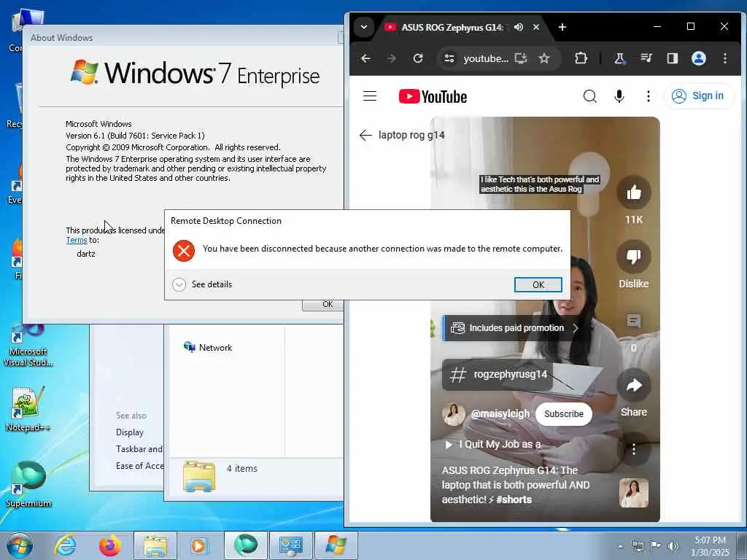Close the ASUS ROG Zephyrus browser tab
Screen dimensions: 747x560
[x=536, y=27]
